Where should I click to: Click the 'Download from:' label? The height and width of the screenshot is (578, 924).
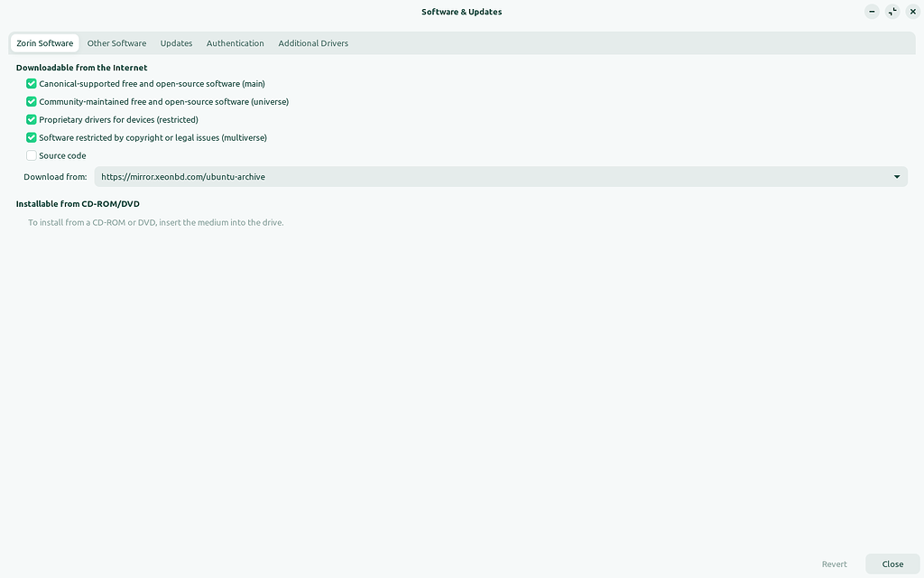(x=55, y=177)
